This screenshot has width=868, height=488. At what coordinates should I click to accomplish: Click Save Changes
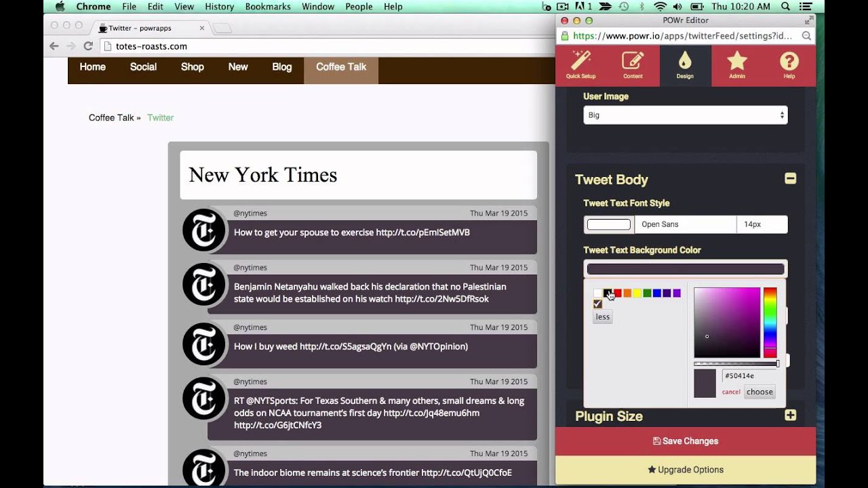[x=686, y=441]
